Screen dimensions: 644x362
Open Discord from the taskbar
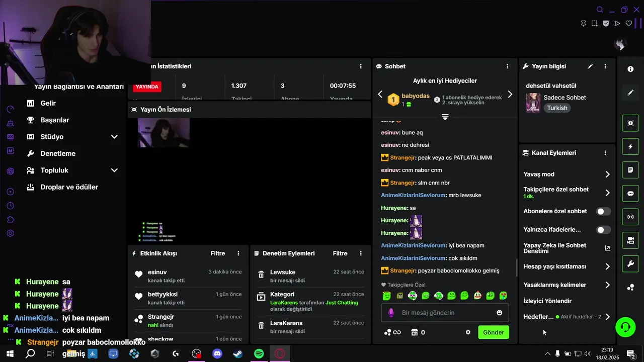[x=217, y=354]
